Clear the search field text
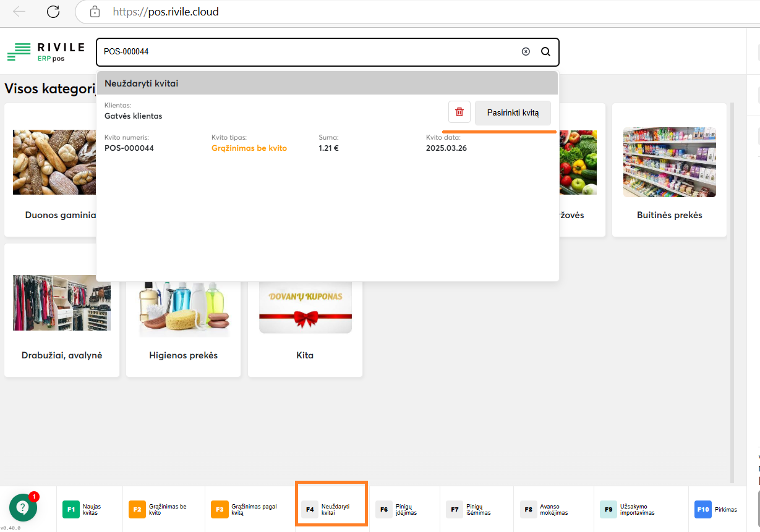The image size is (760, 532). tap(526, 52)
